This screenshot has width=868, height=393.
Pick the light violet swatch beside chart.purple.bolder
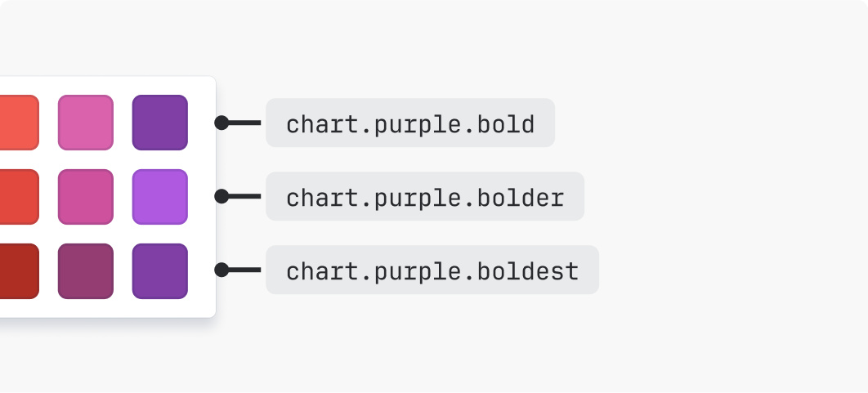160,196
